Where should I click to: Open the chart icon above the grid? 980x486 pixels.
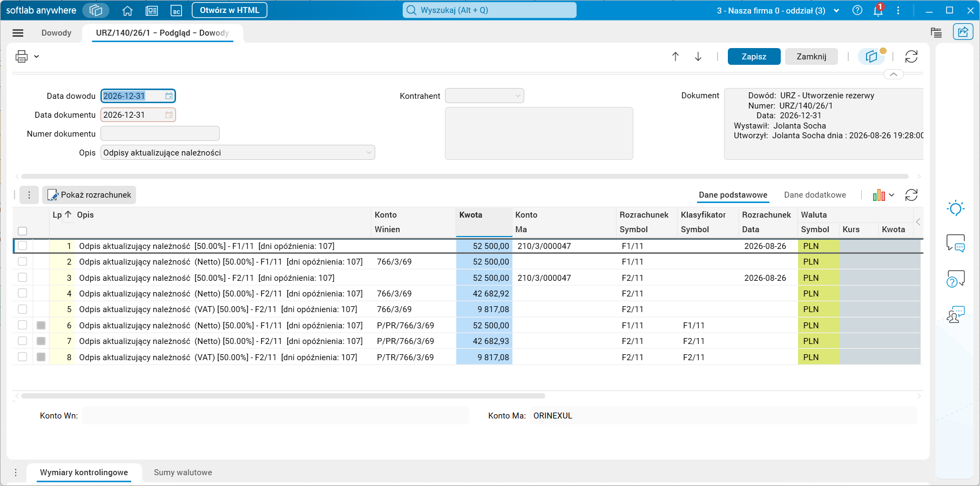pyautogui.click(x=879, y=195)
